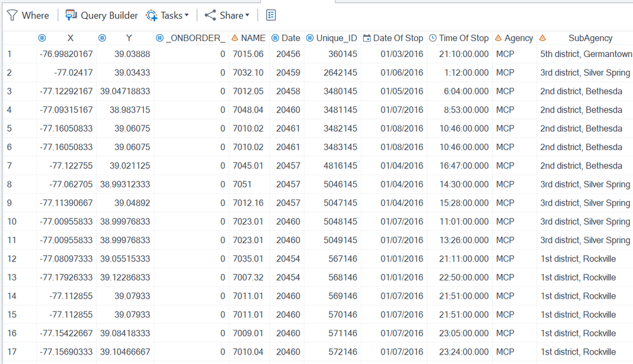Click numeric icon beside Date header

pyautogui.click(x=276, y=38)
